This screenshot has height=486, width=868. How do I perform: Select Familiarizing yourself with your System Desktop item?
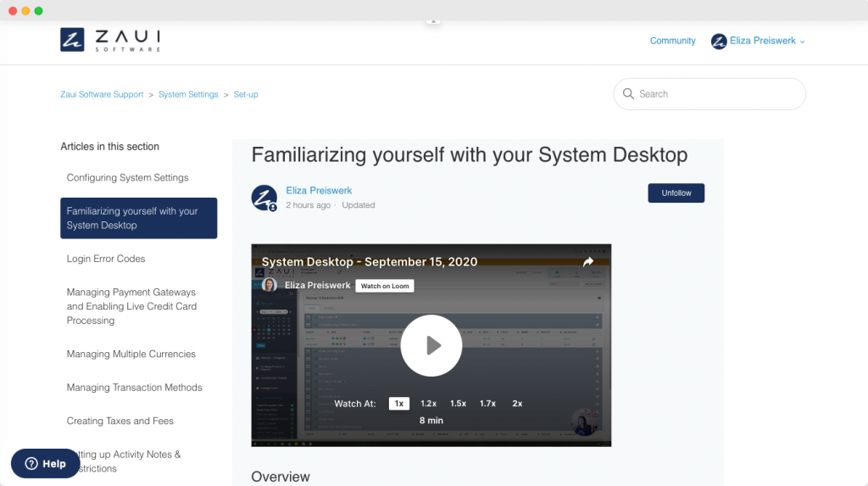[x=138, y=218]
